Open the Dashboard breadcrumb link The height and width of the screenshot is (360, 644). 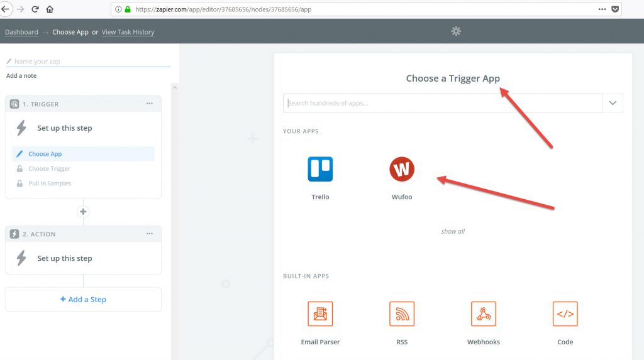(x=21, y=32)
